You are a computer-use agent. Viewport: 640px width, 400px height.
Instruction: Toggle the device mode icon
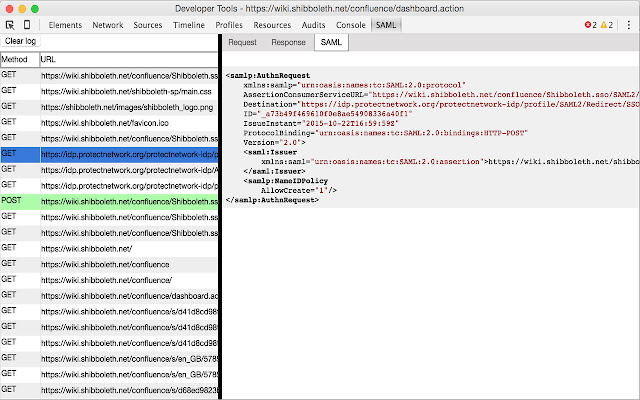(x=29, y=23)
